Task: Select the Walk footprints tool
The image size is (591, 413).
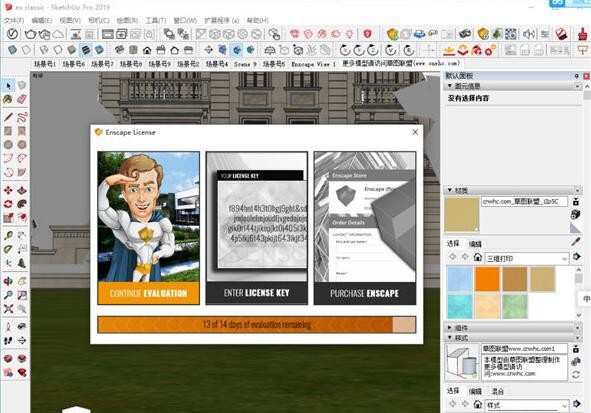Action: 8,341
